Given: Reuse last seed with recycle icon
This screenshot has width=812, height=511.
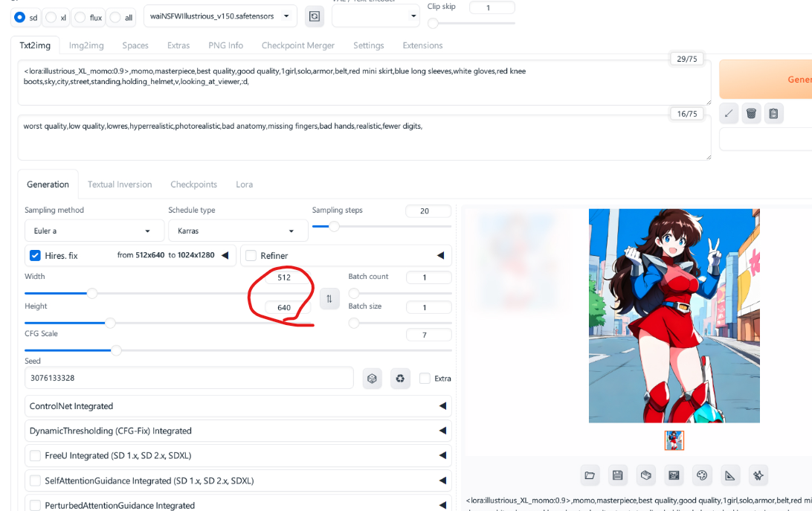Looking at the screenshot, I should tap(400, 379).
